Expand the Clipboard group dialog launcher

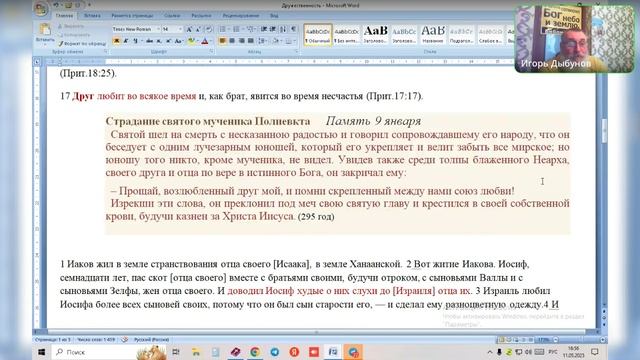pos(105,52)
